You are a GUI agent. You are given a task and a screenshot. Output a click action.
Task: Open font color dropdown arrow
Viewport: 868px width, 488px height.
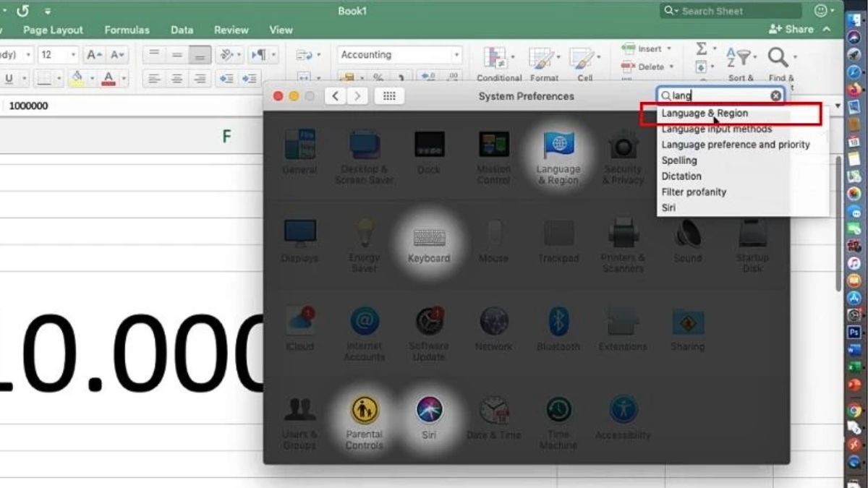[124, 79]
